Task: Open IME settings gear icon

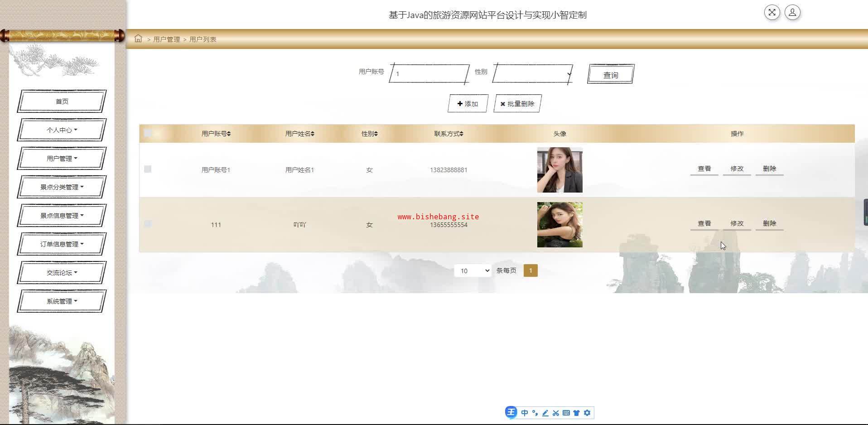Action: tap(587, 413)
